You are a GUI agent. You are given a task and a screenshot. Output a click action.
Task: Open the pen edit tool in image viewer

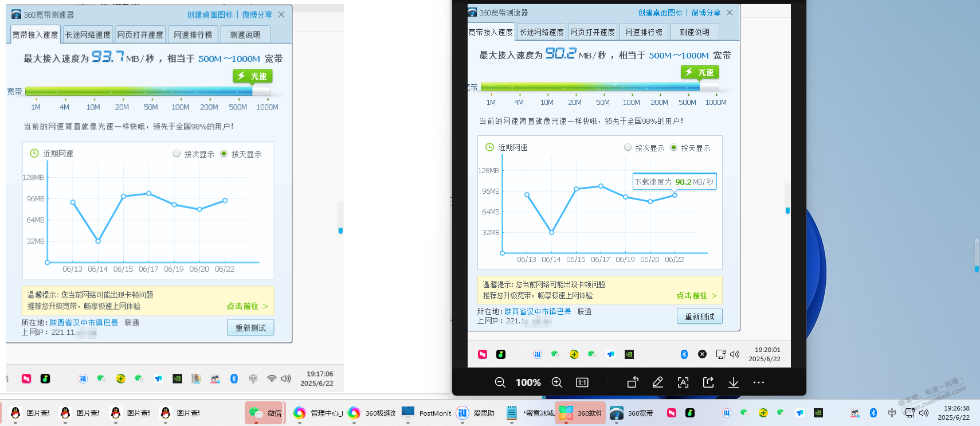pyautogui.click(x=658, y=382)
